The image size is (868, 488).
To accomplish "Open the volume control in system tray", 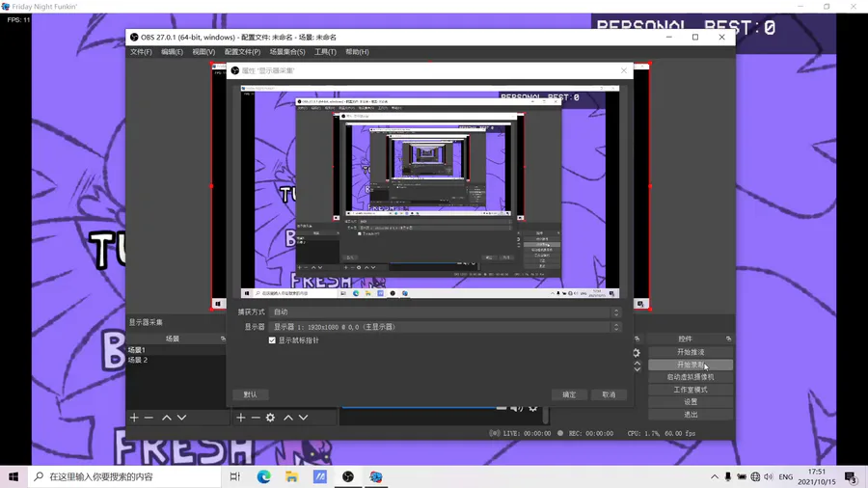I will click(x=769, y=476).
